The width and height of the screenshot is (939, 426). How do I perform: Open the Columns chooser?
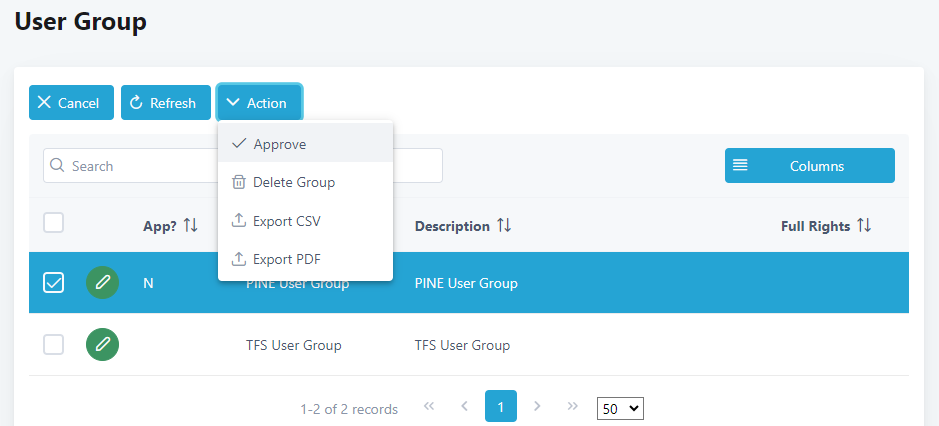tap(810, 165)
